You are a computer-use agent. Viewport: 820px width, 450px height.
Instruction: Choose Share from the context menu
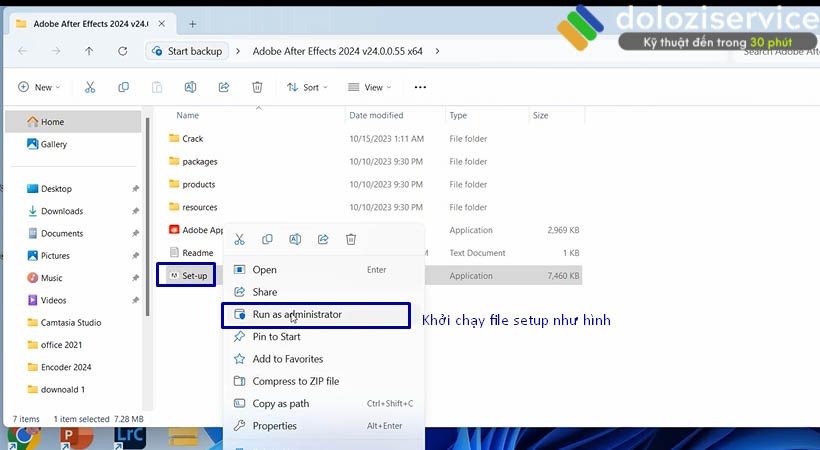tap(323, 292)
